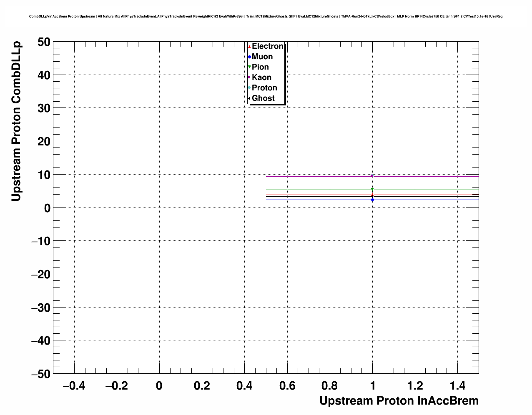Select the y-axis title Upstream Proton CombDLLp
The width and height of the screenshot is (532, 415).
(x=16, y=121)
